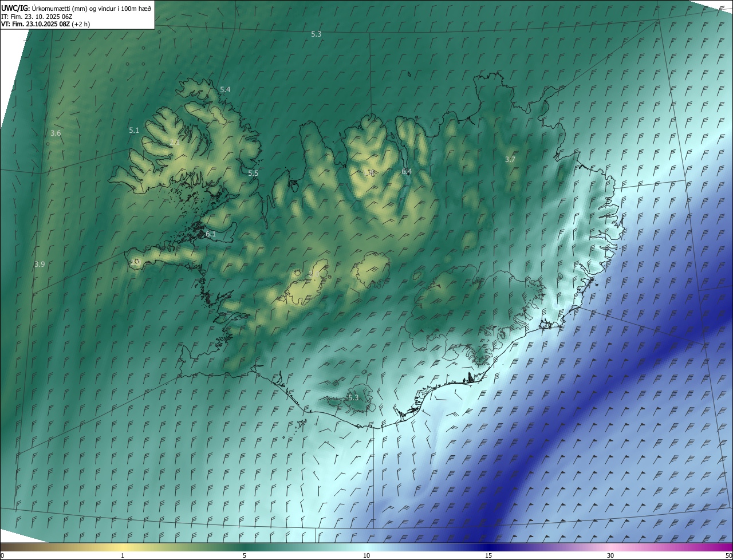
Task: Click the 30 label on the colour scale
Action: point(610,556)
